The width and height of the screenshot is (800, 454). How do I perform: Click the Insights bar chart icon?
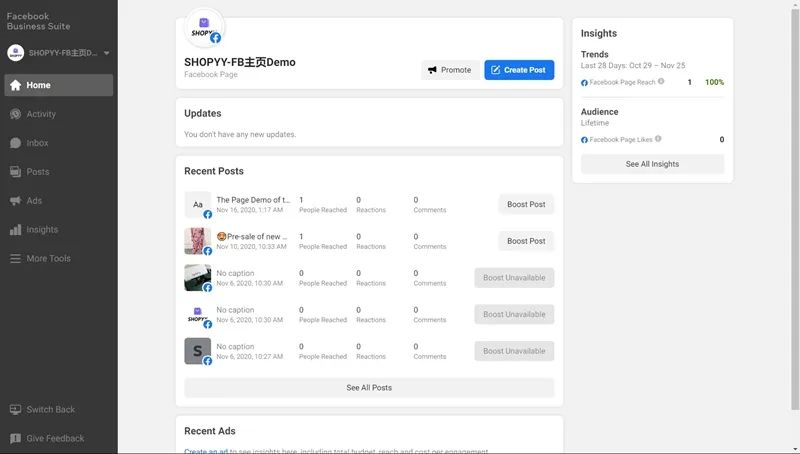coord(15,230)
